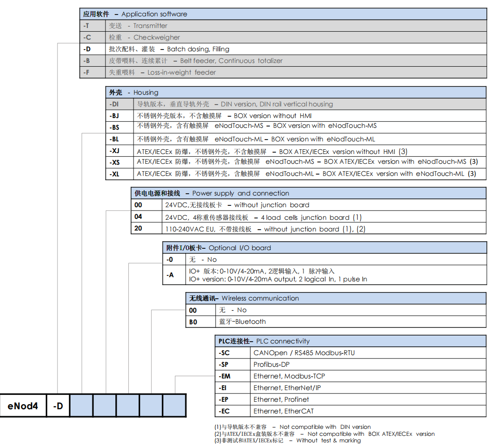Select the -XL ATEX eNodTouch-ML row

pyautogui.click(x=296, y=174)
